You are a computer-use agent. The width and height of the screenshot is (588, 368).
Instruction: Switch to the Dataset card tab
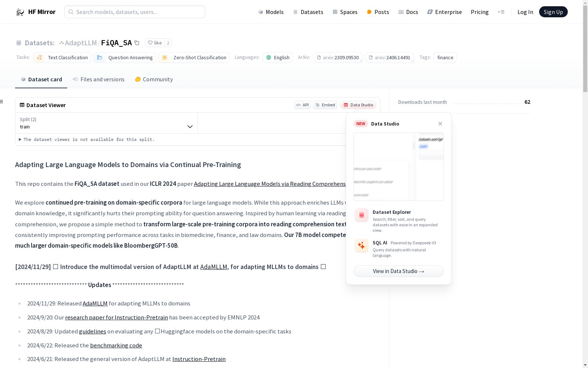coord(41,79)
